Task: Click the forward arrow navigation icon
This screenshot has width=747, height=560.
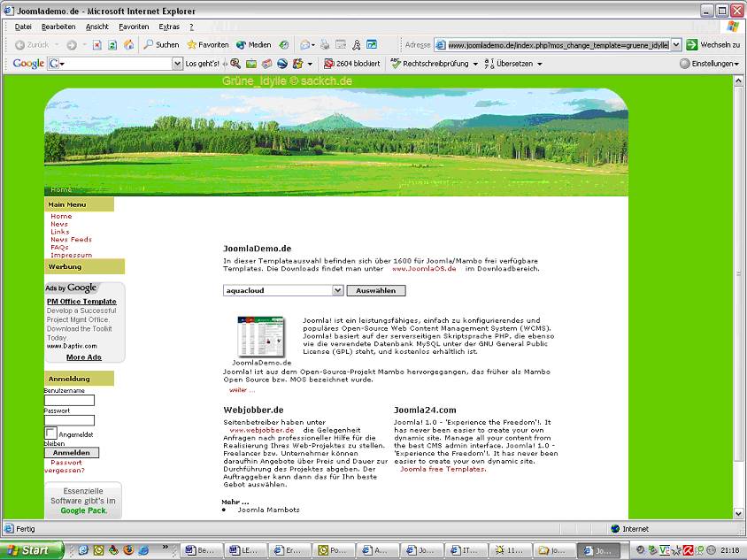Action: click(x=72, y=45)
